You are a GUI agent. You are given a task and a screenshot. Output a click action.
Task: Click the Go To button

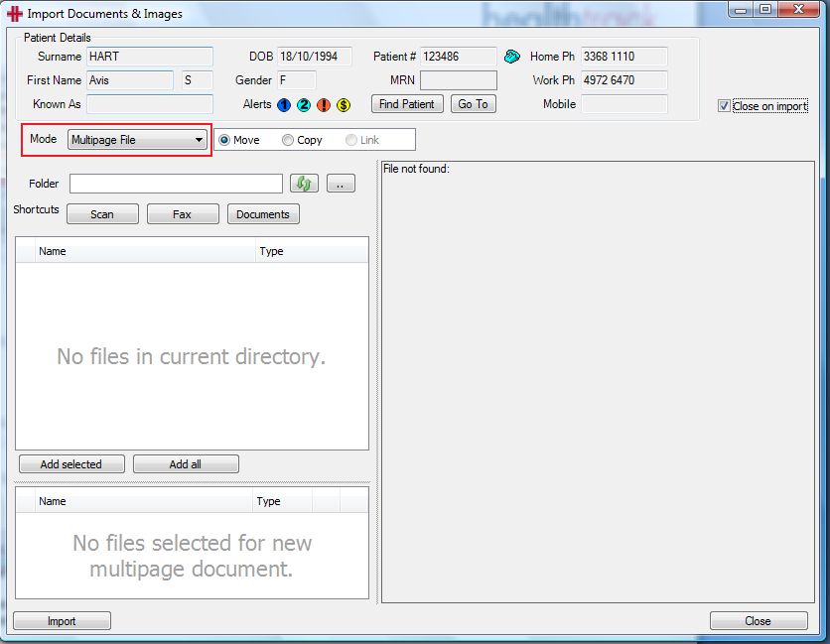coord(474,104)
